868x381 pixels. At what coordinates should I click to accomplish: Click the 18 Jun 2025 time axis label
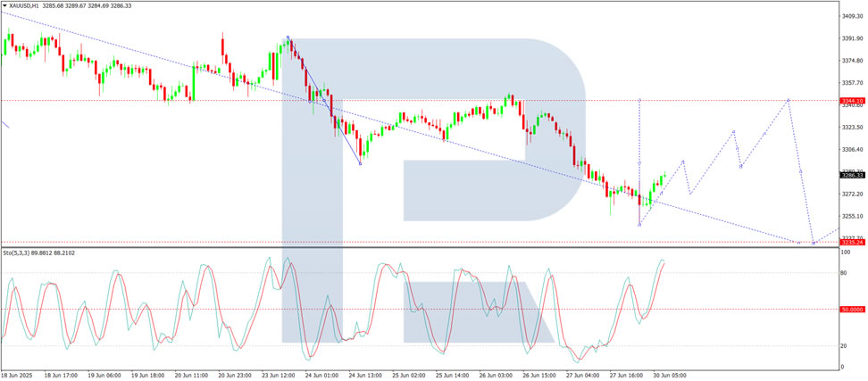coord(17,375)
